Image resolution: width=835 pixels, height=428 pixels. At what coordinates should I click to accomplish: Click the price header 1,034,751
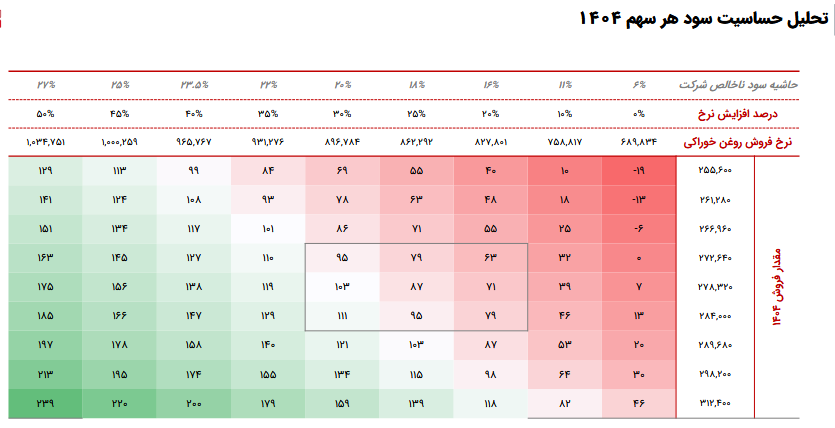click(x=45, y=142)
